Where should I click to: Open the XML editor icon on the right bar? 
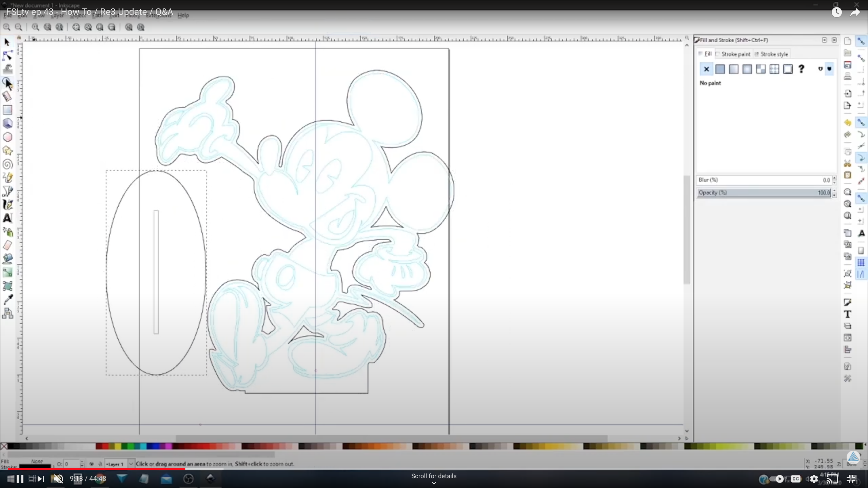[848, 338]
